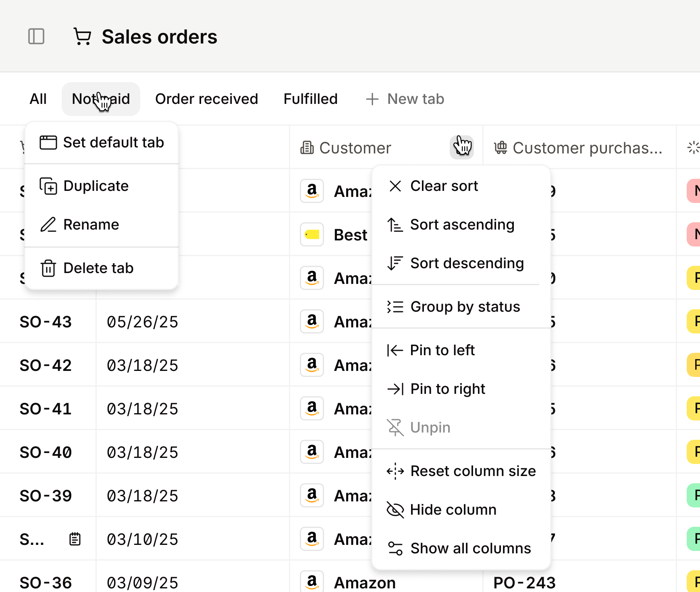Click the notes icon in the S... row
The height and width of the screenshot is (592, 700).
[75, 539]
